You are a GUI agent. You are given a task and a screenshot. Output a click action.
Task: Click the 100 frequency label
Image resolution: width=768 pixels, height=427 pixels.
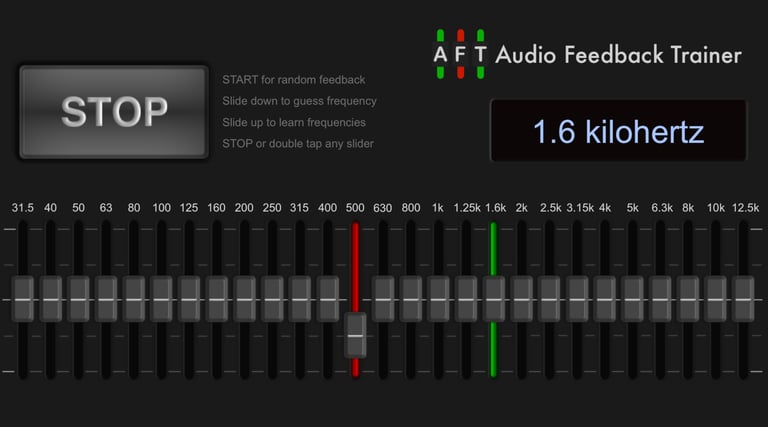click(162, 208)
